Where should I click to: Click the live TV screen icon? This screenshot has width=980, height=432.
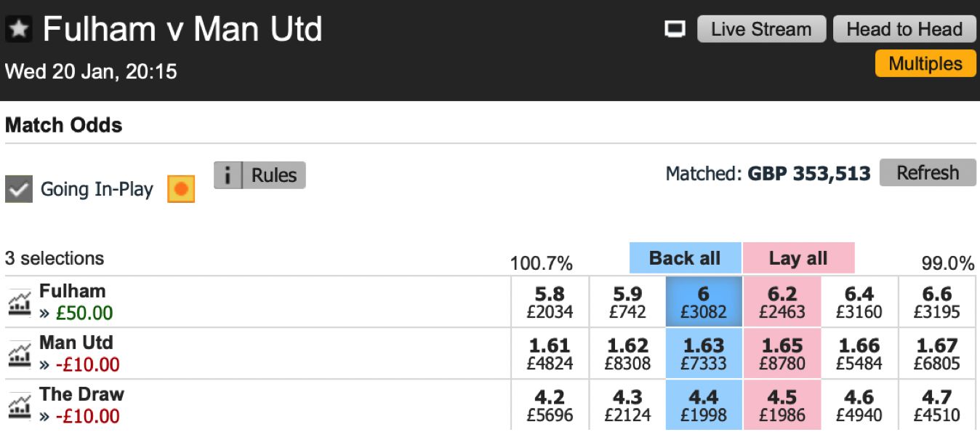point(675,29)
